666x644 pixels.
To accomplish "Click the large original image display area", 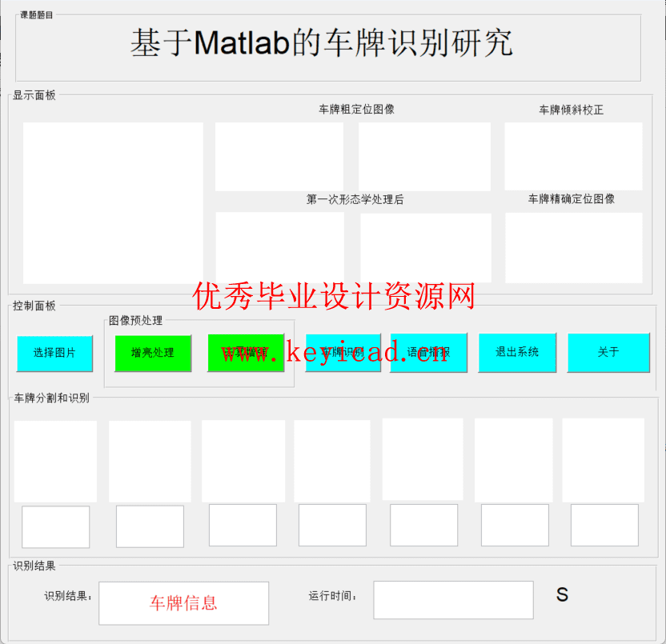I will [113, 203].
